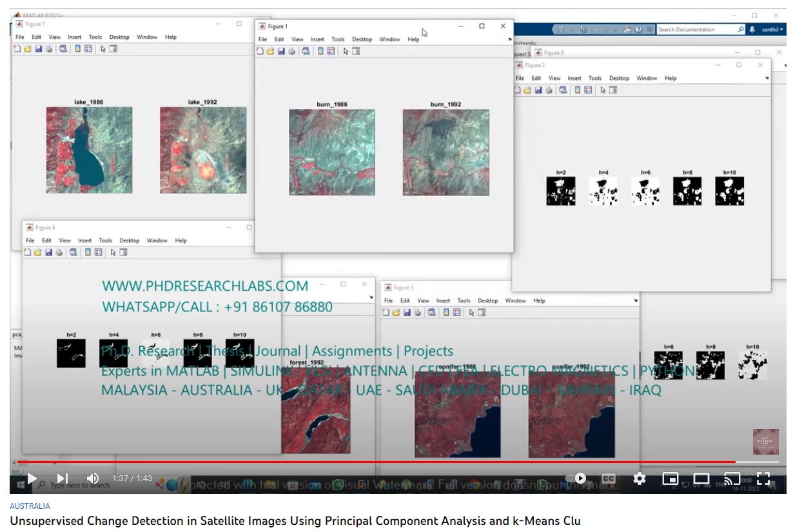Click the Search Documentation input field
Viewport: 793px width, 532px height.
pos(695,30)
